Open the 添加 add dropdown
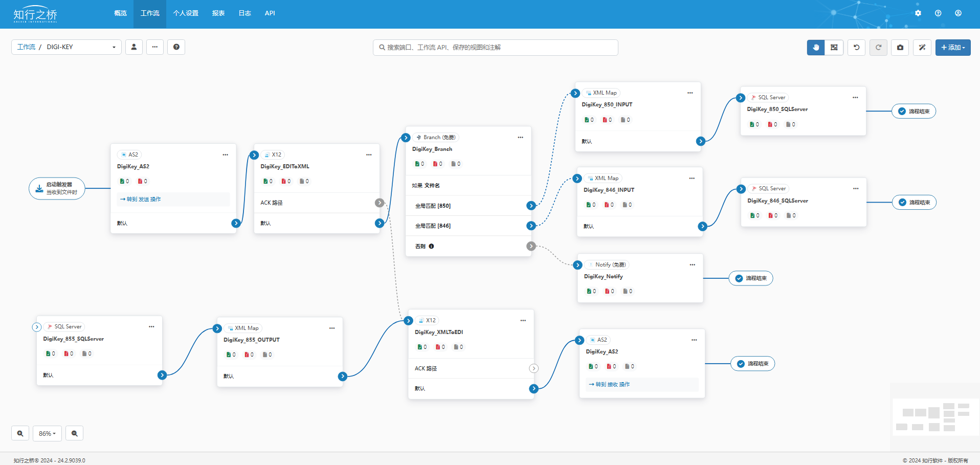Screen dimensions: 980x465 click(x=953, y=48)
